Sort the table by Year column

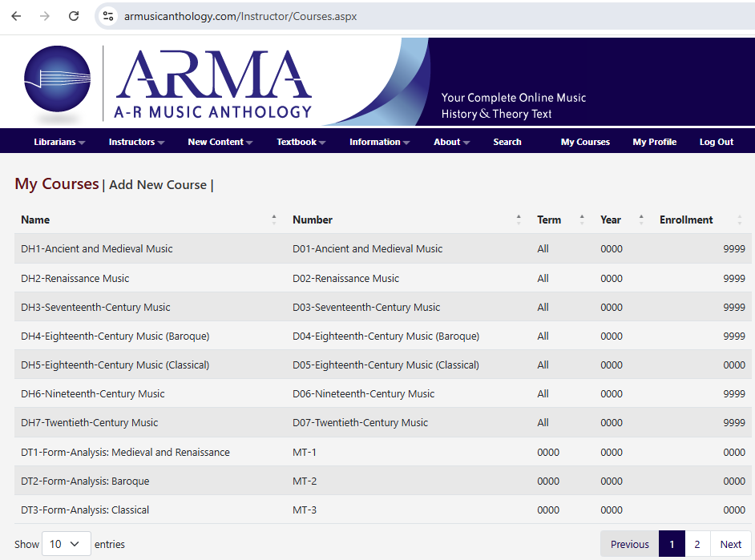(622, 220)
